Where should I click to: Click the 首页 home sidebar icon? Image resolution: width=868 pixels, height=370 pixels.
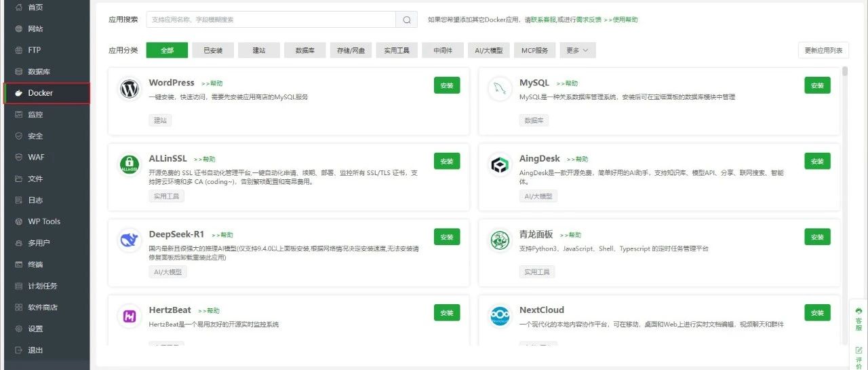click(19, 7)
